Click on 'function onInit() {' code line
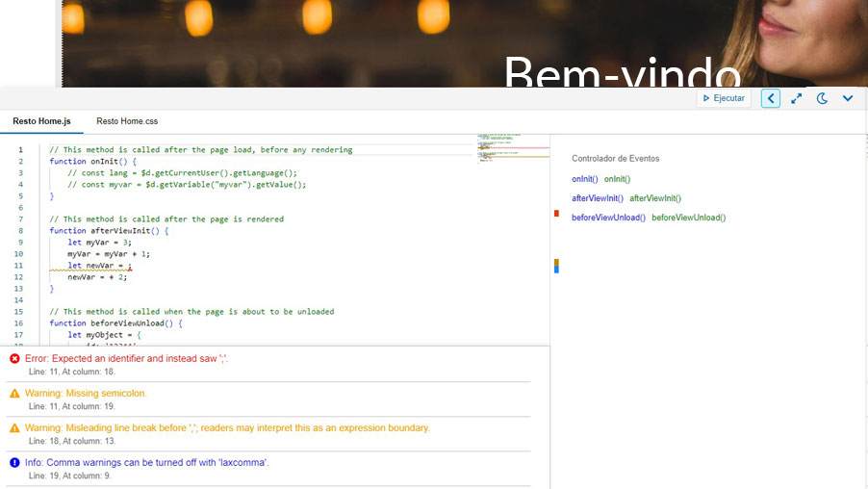Viewport: 868px width, 489px height. click(x=93, y=162)
